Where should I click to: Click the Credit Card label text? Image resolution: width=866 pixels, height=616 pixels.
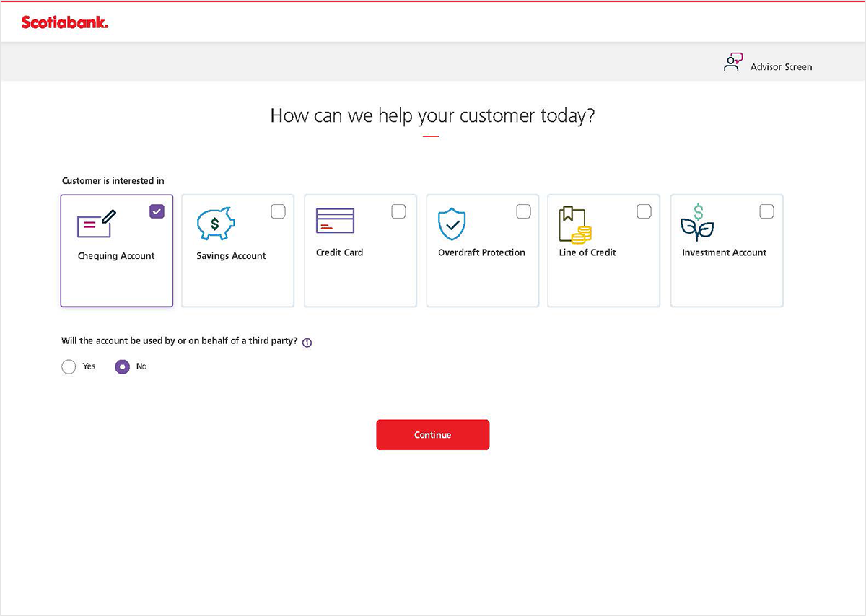pos(339,252)
